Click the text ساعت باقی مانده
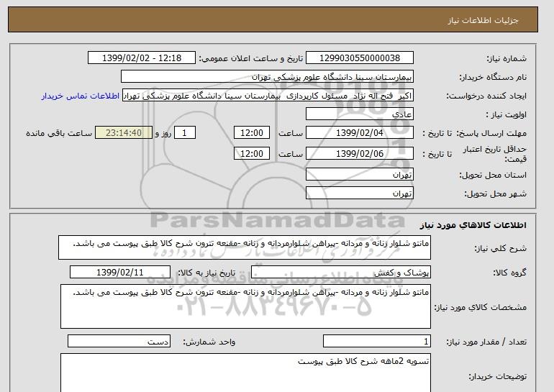554x392 pixels. coord(59,133)
